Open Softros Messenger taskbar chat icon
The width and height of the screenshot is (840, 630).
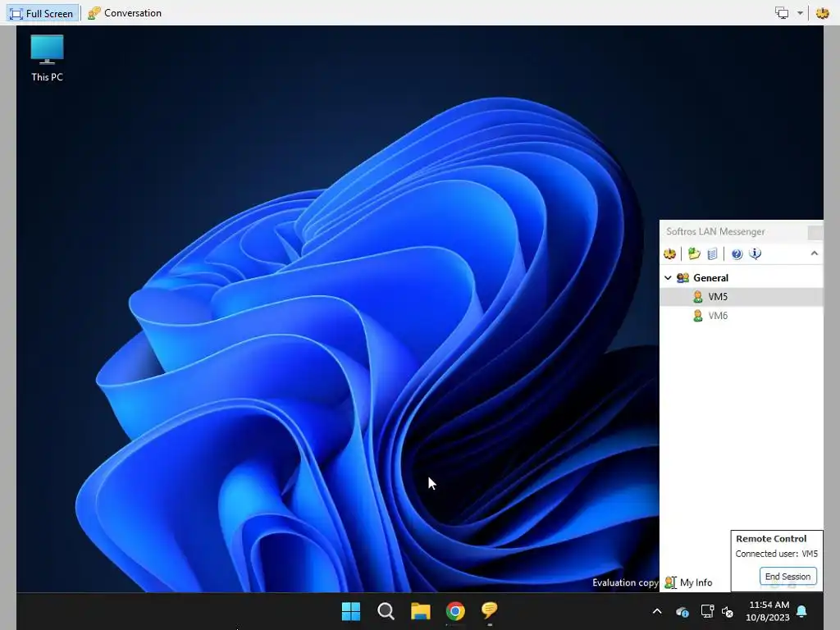coord(490,610)
